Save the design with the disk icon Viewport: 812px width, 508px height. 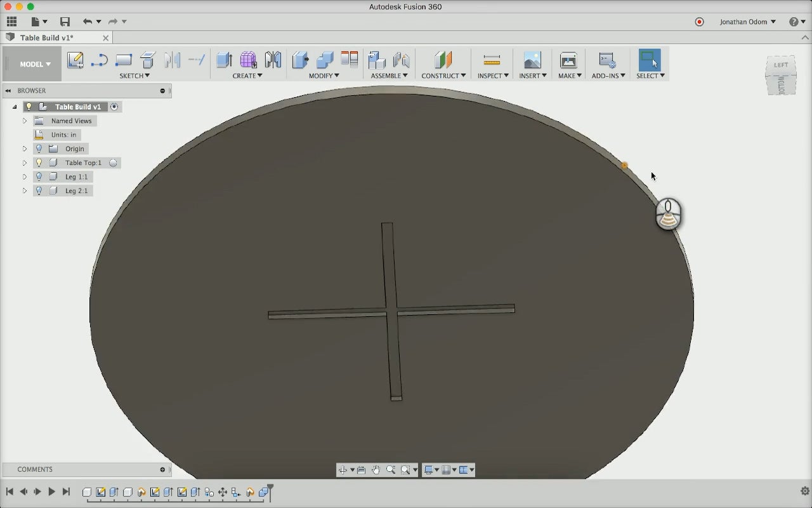[65, 22]
